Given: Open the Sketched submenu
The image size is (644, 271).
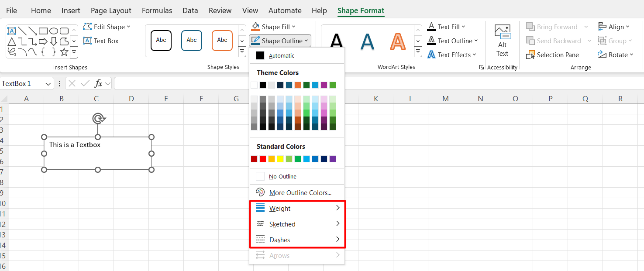Looking at the screenshot, I should 297,224.
